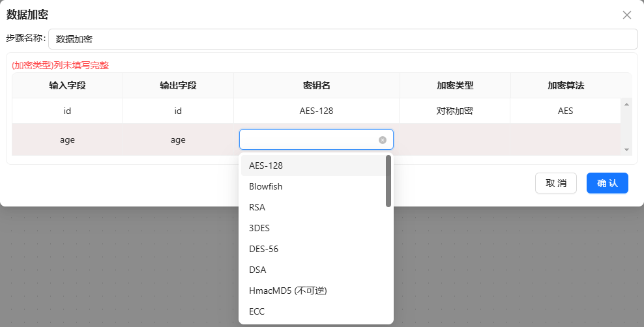644x327 pixels.
Task: Choose Blowfish key option
Action: [266, 186]
